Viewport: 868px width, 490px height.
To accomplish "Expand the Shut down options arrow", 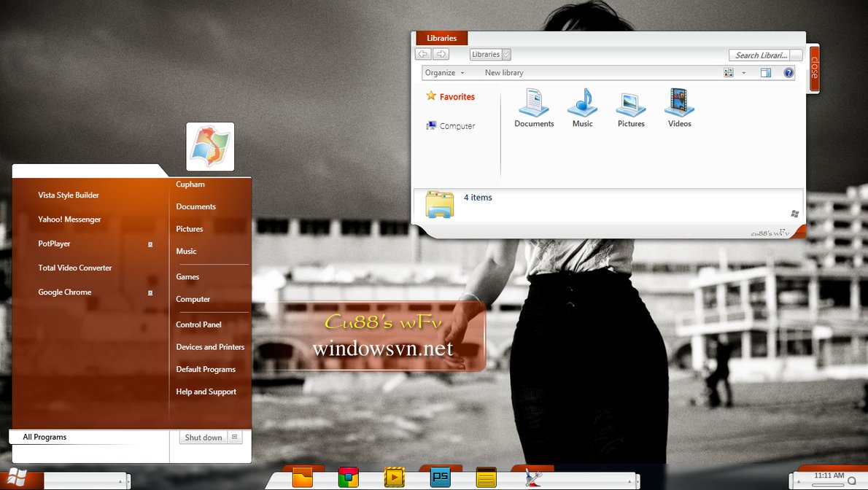I will 234,437.
